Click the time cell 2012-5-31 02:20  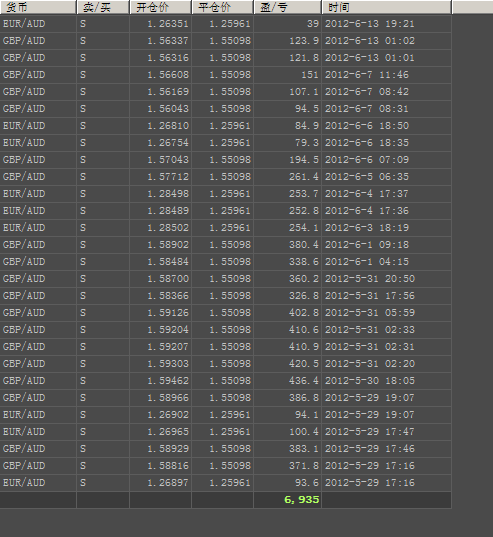tap(370, 364)
